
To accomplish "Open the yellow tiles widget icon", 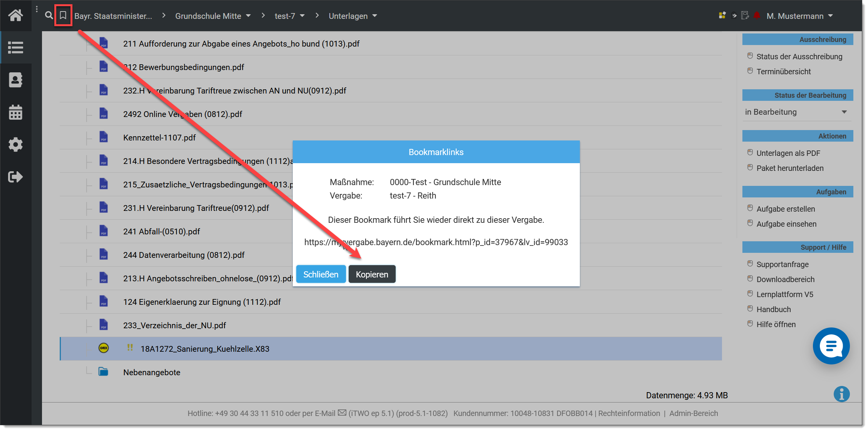I will 722,15.
